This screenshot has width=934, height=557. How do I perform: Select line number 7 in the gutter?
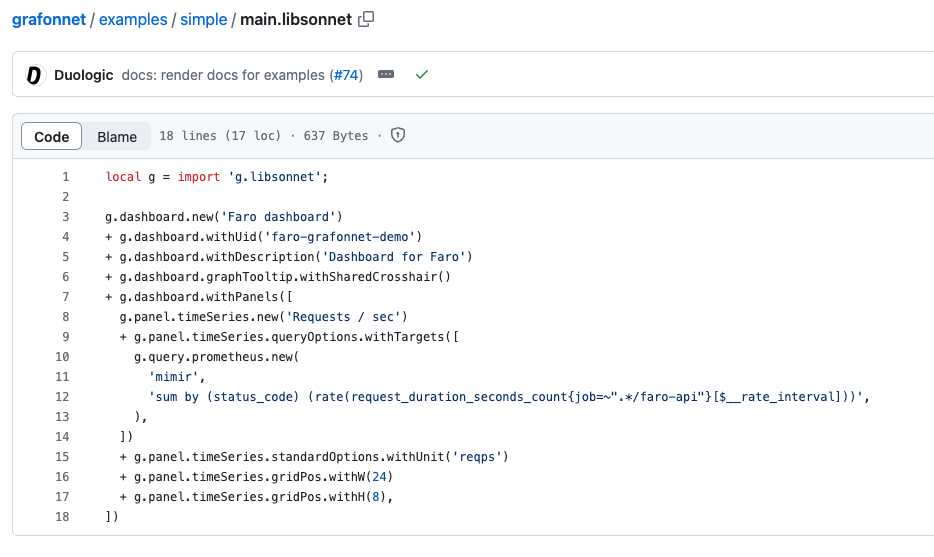coord(66,297)
